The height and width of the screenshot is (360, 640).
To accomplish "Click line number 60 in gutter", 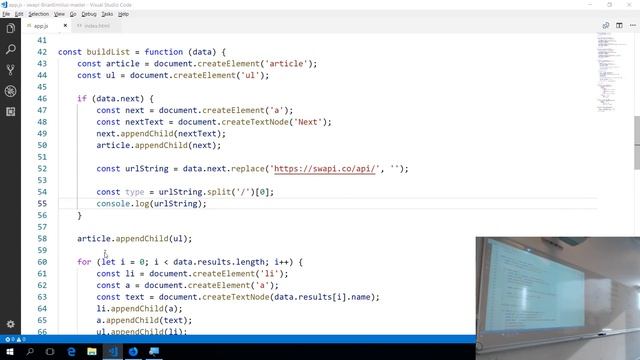I will pos(42,262).
